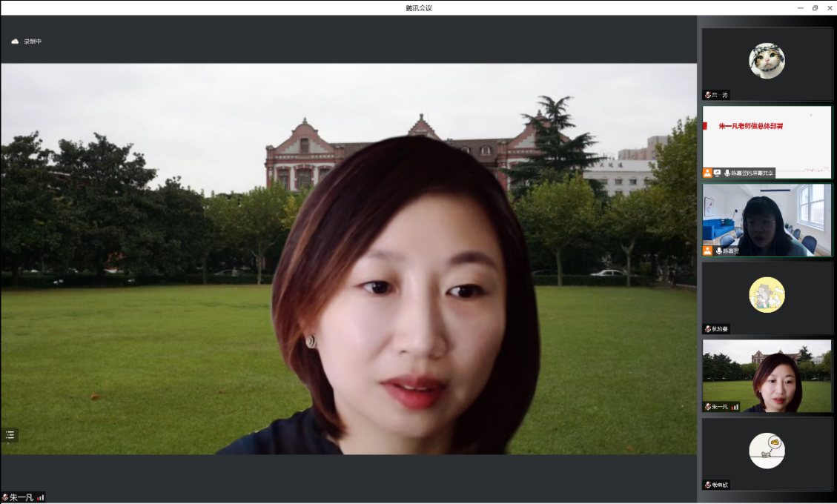Click muted microphone icon in main video label
This screenshot has width=837, height=504.
[5, 497]
